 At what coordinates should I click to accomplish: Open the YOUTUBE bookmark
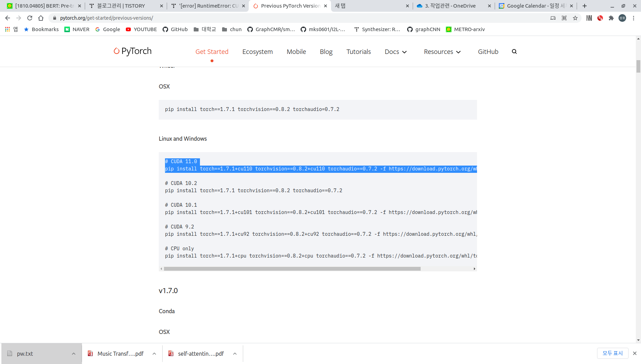[141, 29]
